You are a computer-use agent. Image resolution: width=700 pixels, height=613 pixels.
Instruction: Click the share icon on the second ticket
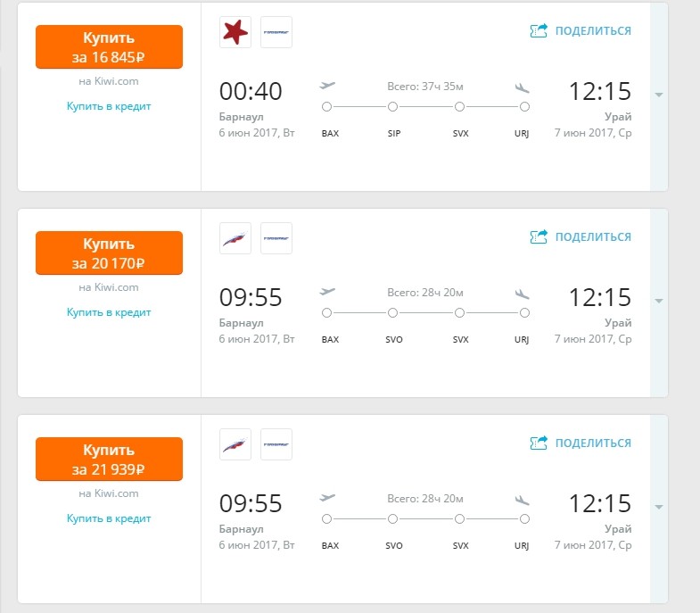click(x=539, y=237)
